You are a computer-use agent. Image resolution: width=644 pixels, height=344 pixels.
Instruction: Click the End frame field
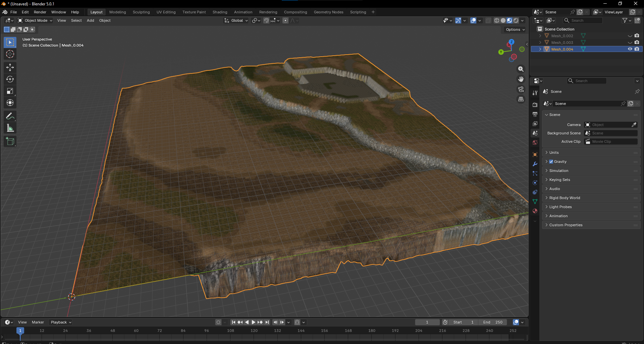[x=493, y=322]
